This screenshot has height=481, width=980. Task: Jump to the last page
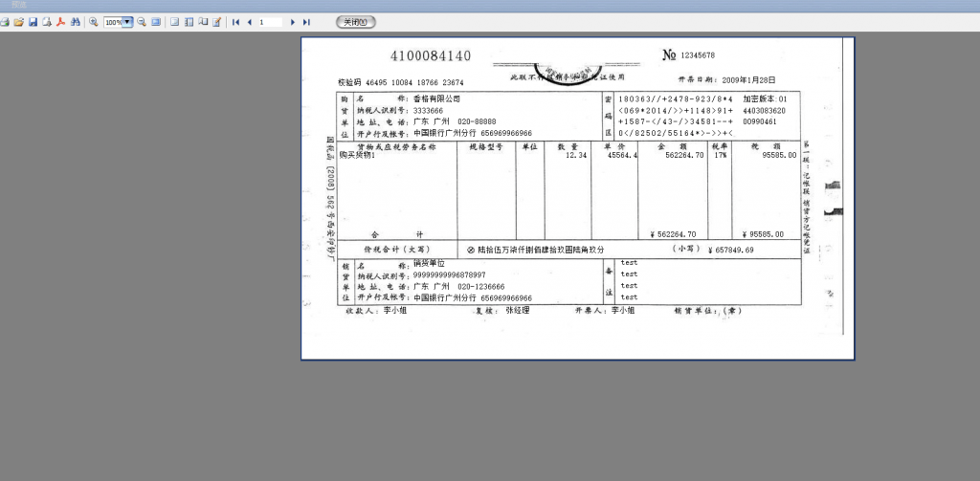pos(306,22)
